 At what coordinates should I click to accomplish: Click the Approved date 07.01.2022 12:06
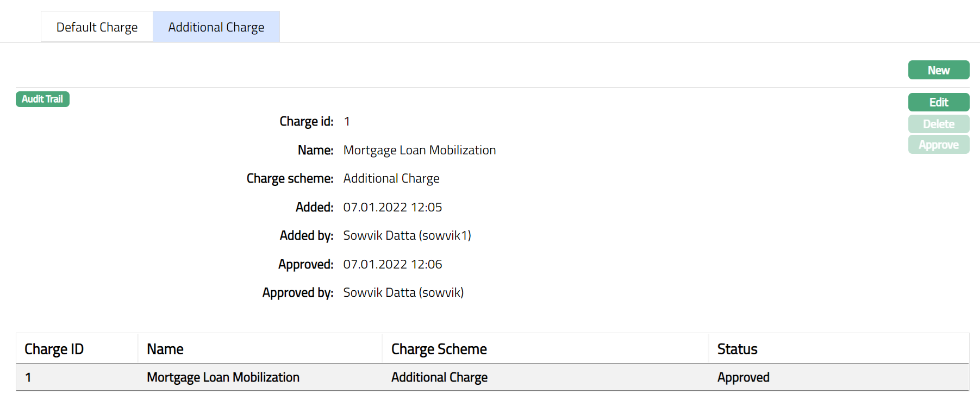[392, 264]
